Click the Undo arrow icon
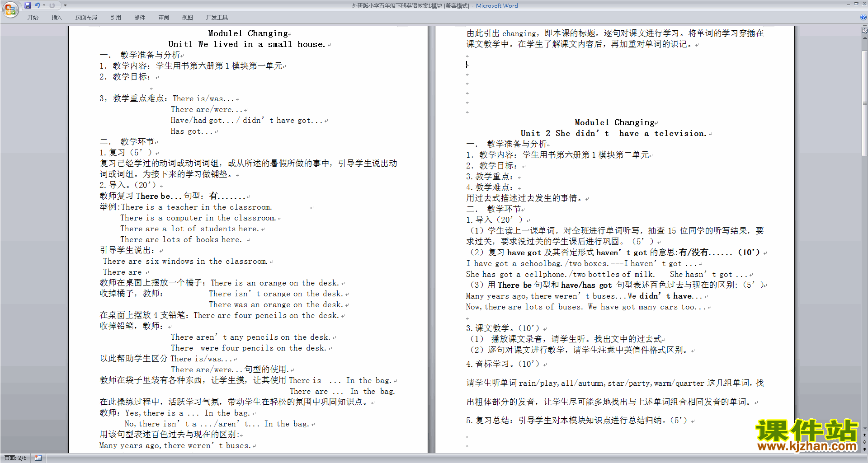Screen dimensions: 868x463 tap(37, 5)
